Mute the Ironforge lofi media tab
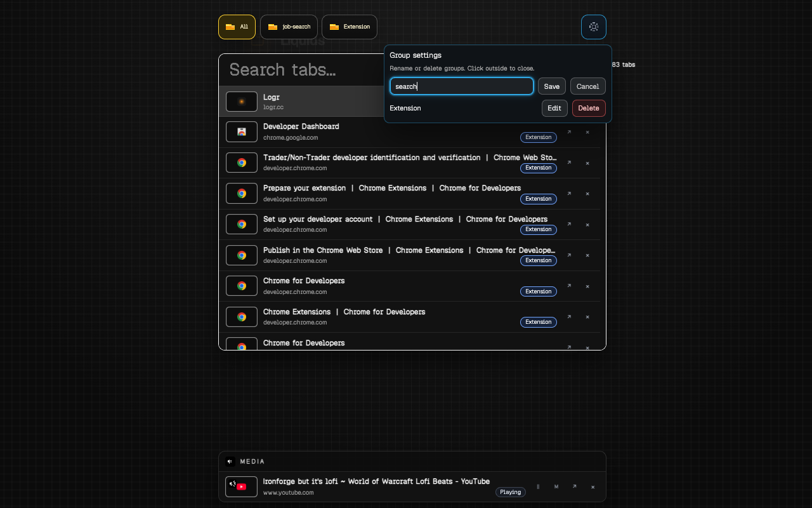The width and height of the screenshot is (812, 508). [556, 487]
